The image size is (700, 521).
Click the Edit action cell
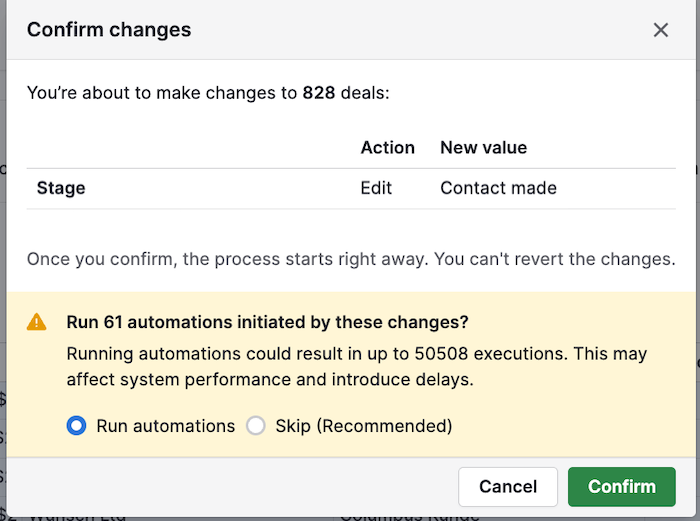[x=376, y=188]
